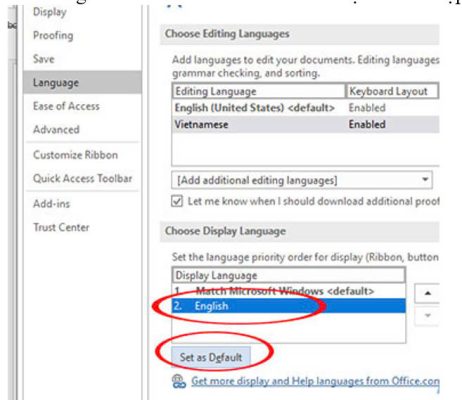
Task: Select the Language category in sidebar
Action: coord(82,82)
